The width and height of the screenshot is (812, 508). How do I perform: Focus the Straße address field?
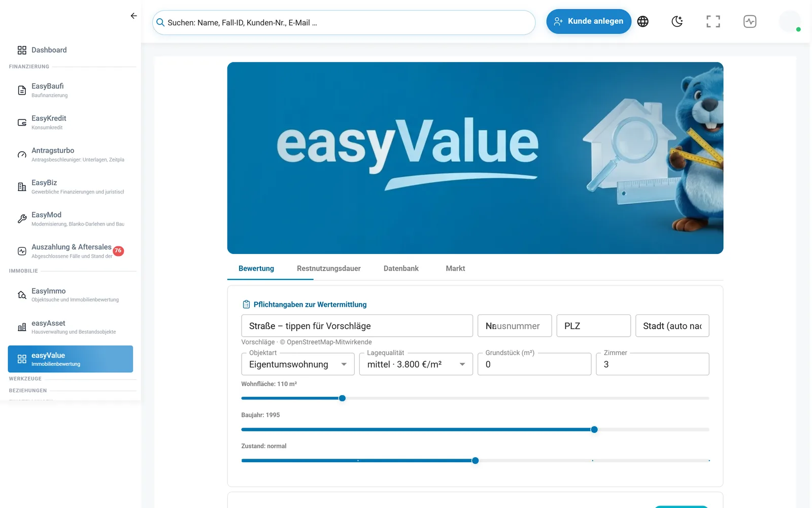click(x=357, y=326)
